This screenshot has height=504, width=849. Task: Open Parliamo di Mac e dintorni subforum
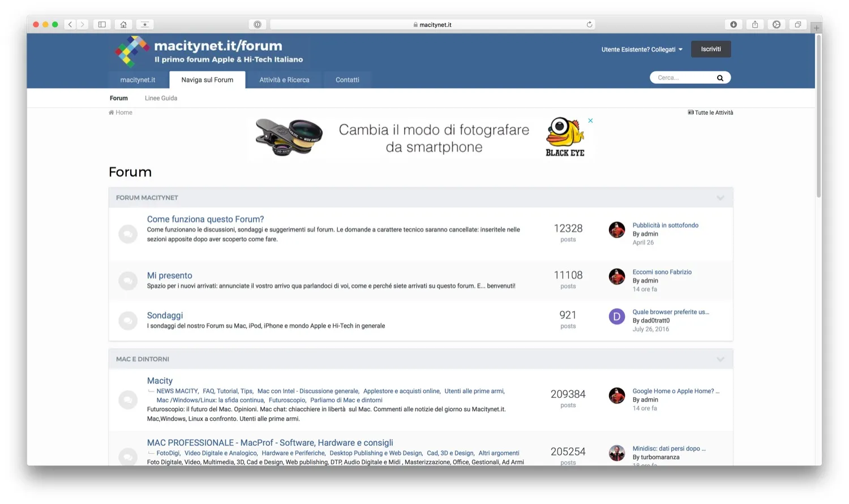pos(346,400)
